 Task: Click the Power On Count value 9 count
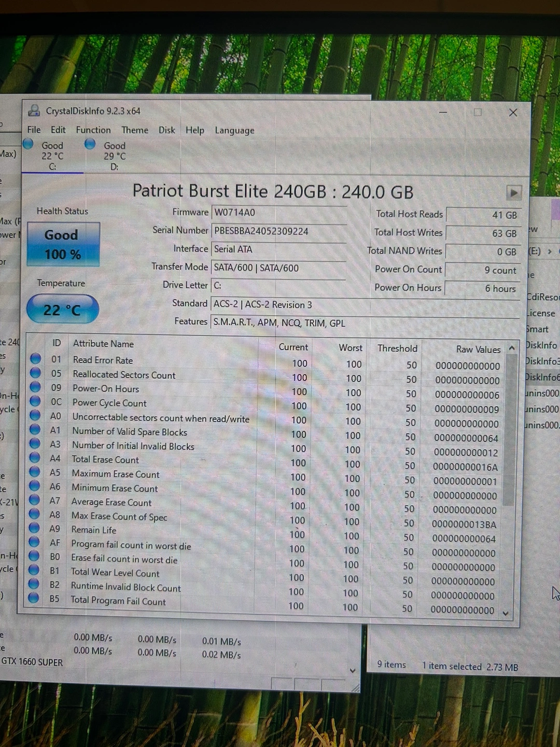[x=482, y=270]
